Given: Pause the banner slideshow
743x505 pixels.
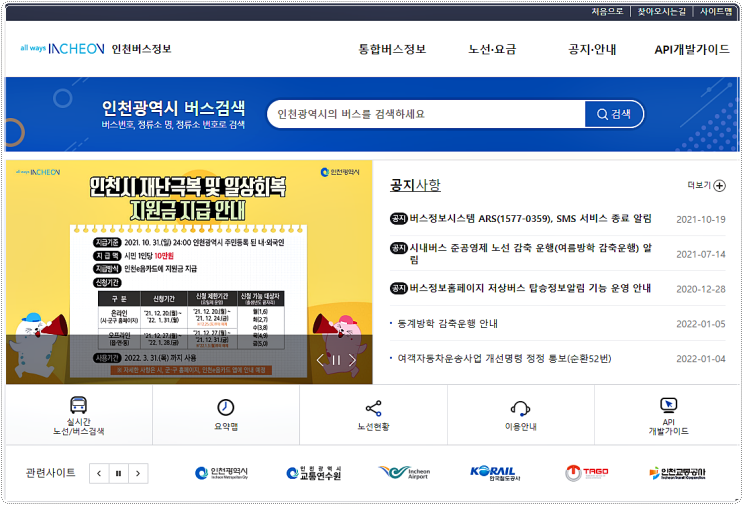Looking at the screenshot, I should (336, 360).
